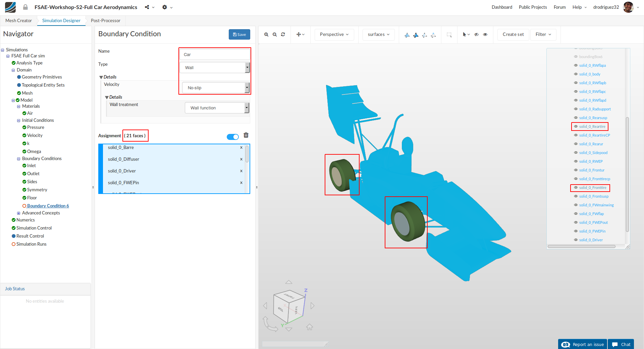Reset the 3D view with refresh icon

[283, 35]
